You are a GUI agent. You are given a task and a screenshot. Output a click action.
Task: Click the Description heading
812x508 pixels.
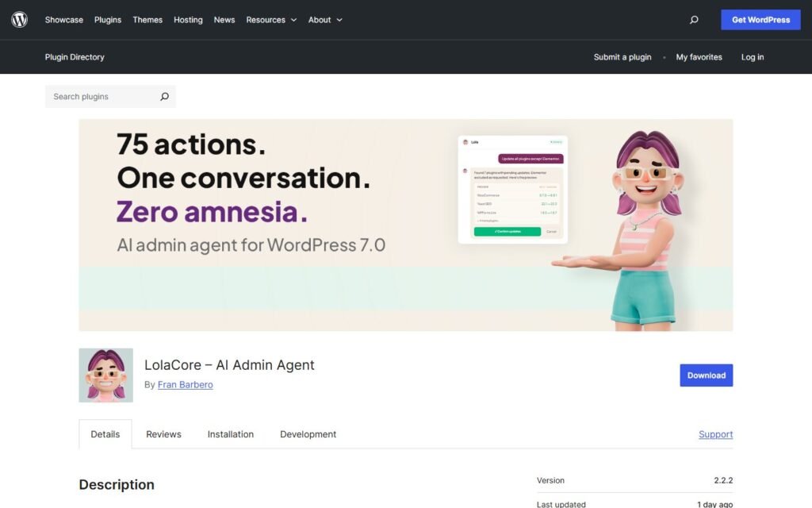(x=117, y=485)
